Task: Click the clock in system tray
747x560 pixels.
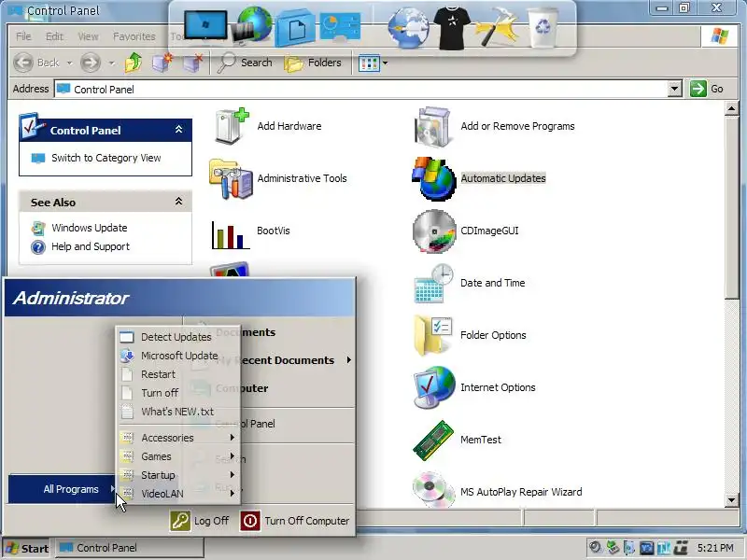Action: (x=715, y=548)
